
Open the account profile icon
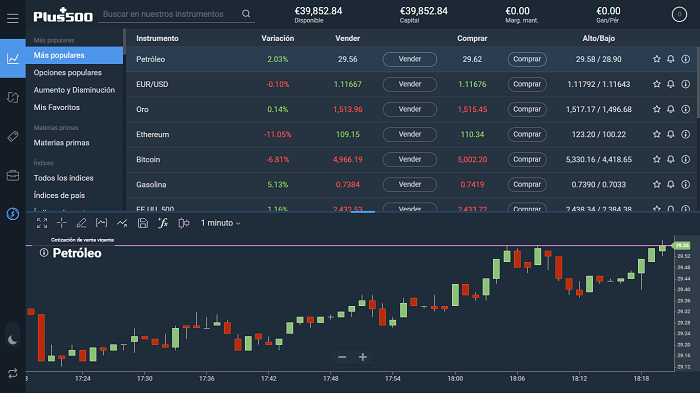tap(679, 14)
